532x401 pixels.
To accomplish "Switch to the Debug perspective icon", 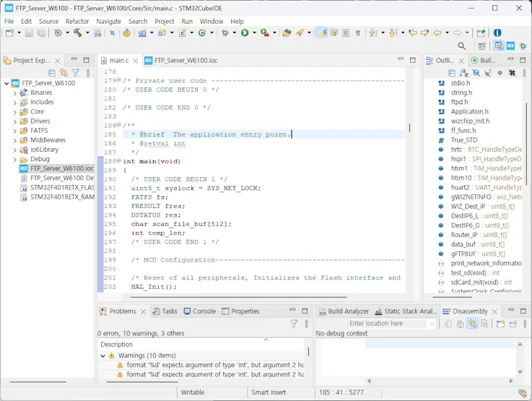I will pyautogui.click(x=523, y=46).
